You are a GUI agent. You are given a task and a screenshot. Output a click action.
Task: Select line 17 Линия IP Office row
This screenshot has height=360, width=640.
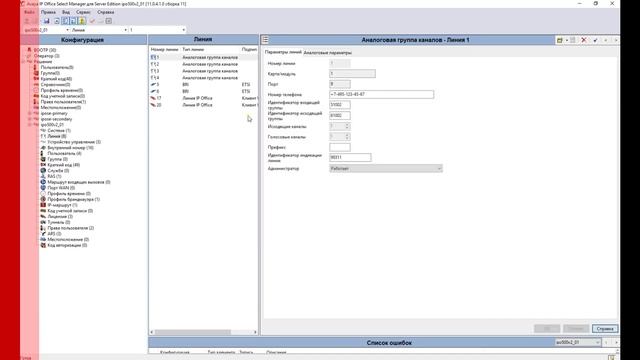(203, 98)
